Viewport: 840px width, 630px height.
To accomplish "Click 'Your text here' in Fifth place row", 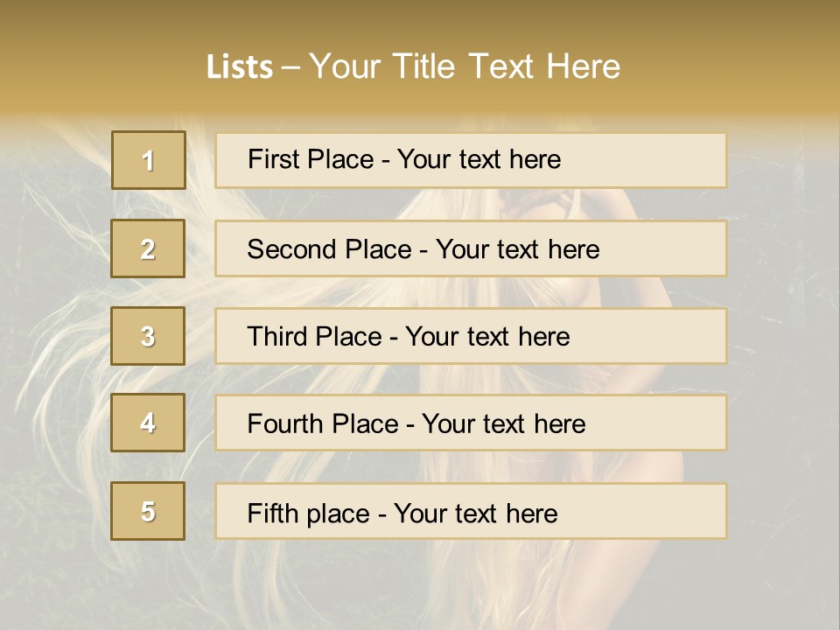I will point(475,514).
